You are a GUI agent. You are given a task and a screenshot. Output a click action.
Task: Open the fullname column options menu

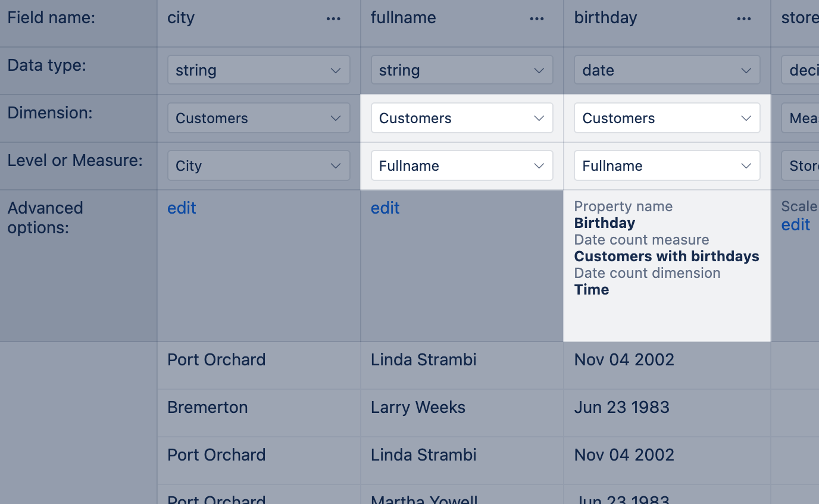[537, 19]
